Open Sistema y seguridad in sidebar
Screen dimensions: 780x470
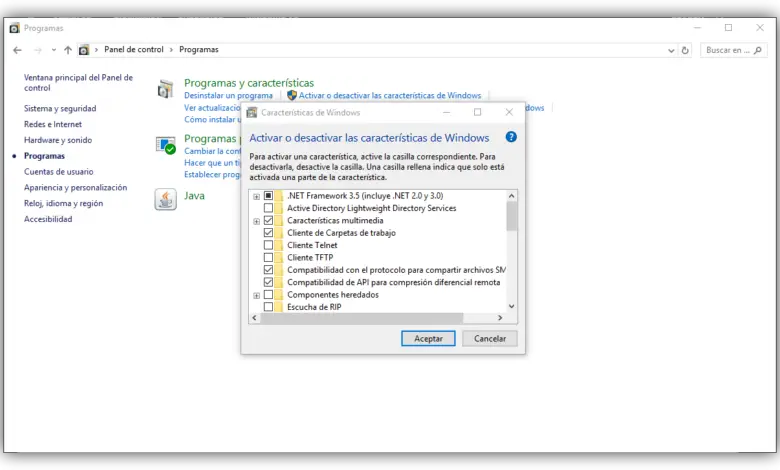pos(60,108)
